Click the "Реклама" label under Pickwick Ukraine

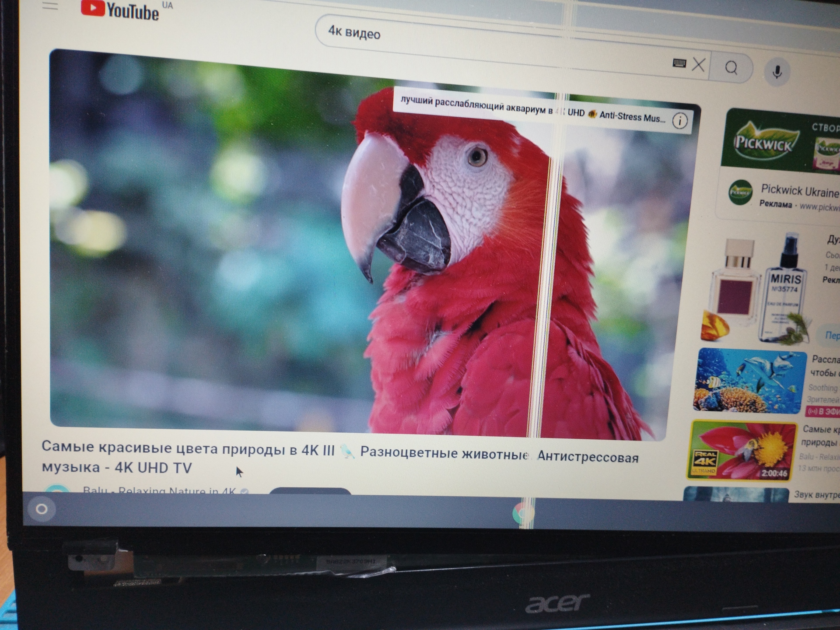(775, 204)
